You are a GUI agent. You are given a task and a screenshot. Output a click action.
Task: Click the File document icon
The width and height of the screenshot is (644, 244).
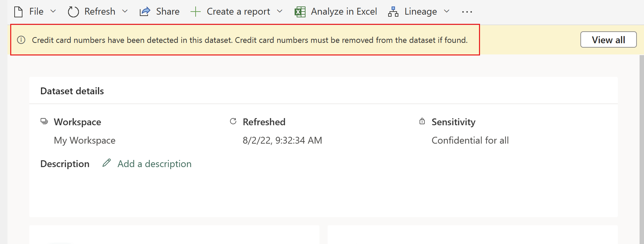pyautogui.click(x=18, y=11)
